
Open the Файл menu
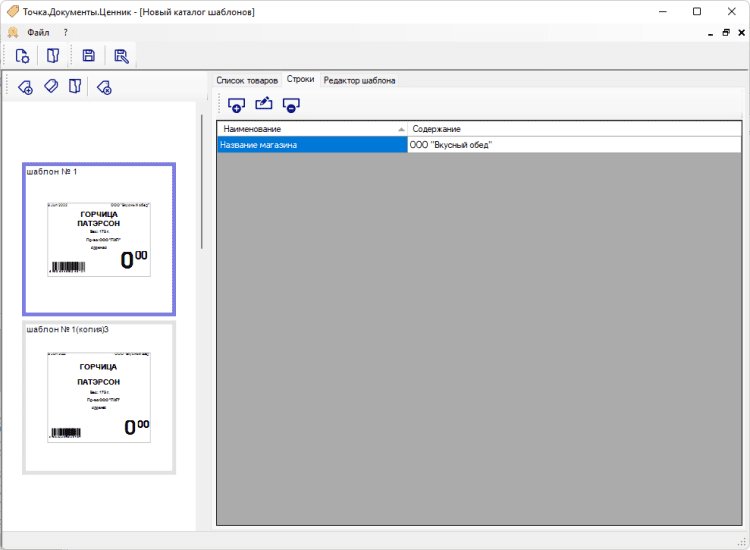tap(38, 33)
